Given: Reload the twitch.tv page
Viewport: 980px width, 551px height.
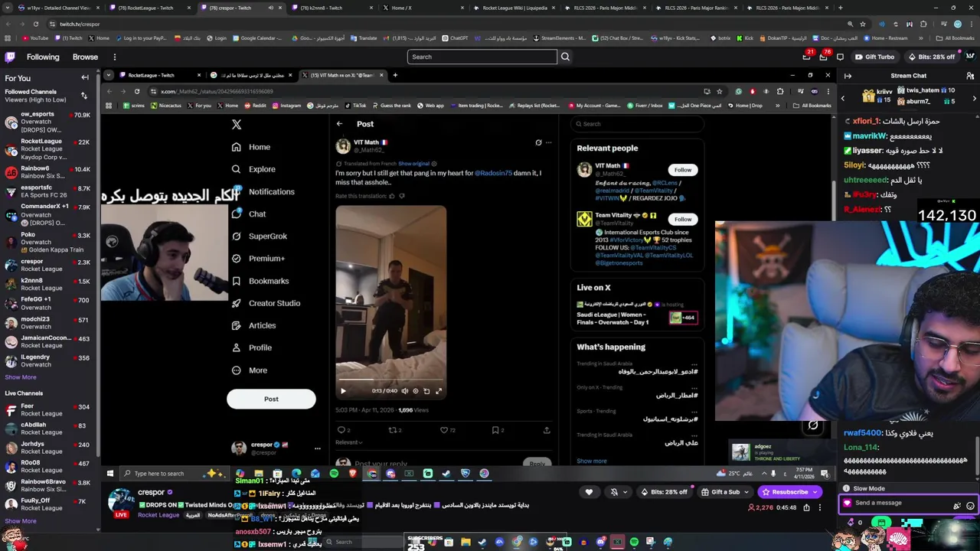Looking at the screenshot, I should click(36, 24).
